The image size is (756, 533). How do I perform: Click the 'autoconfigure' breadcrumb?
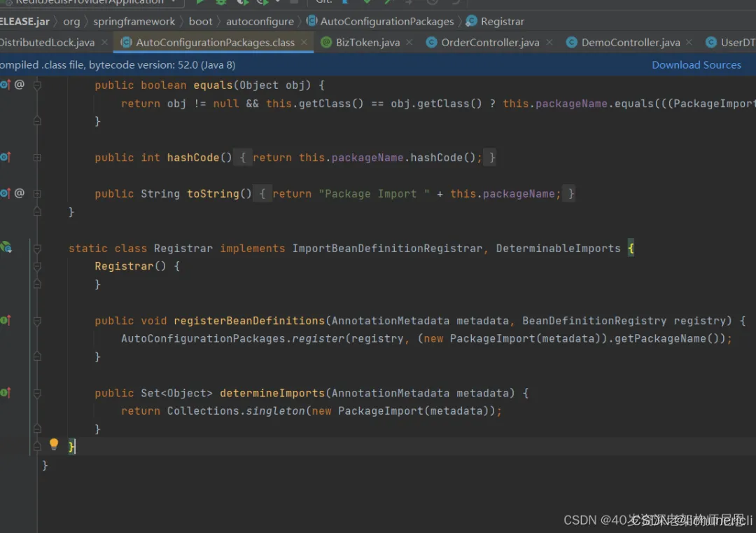point(260,22)
